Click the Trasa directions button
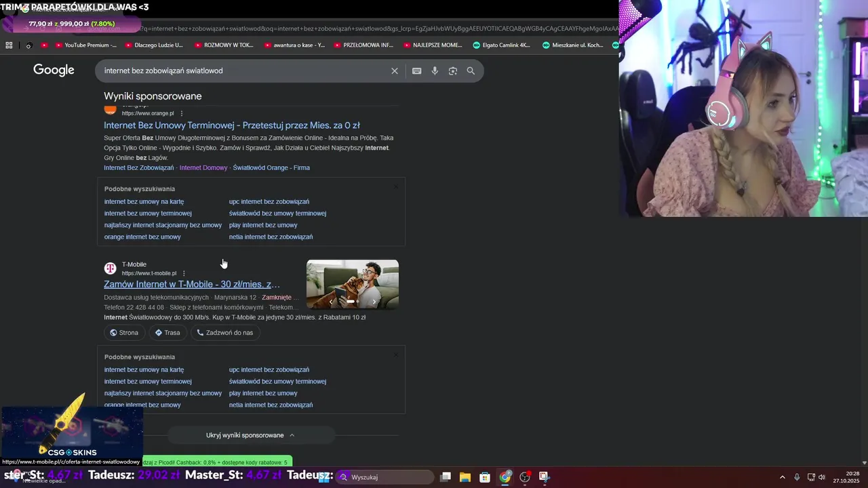The height and width of the screenshot is (488, 868). point(167,333)
